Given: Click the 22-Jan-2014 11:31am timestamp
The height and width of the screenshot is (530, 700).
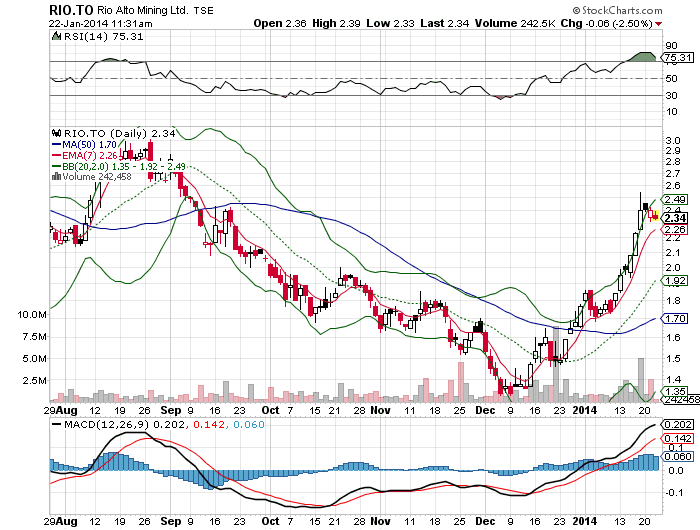Looking at the screenshot, I should [x=100, y=24].
